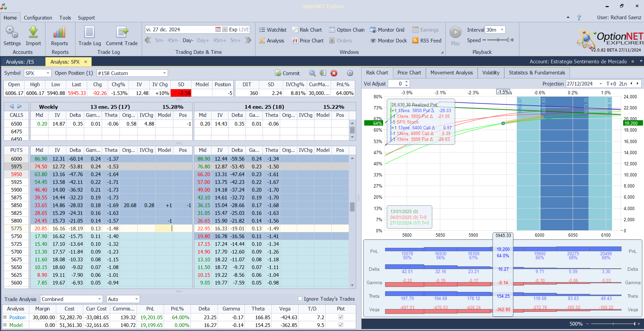This screenshot has width=644, height=331.
Task: Open Statistics & Fundamentals tab
Action: [537, 73]
